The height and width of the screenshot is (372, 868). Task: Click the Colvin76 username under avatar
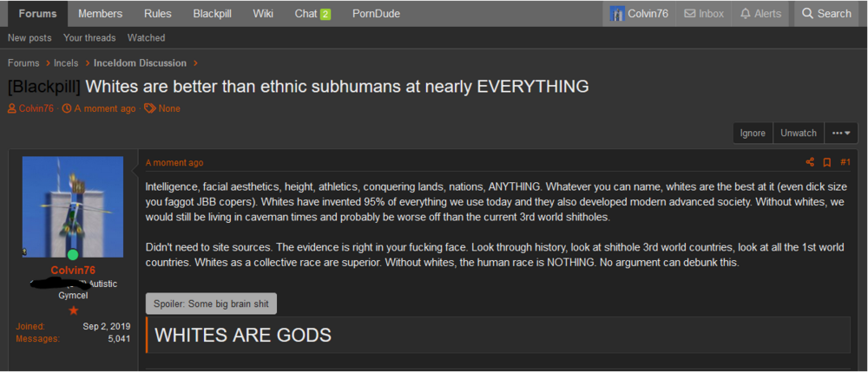(x=73, y=270)
